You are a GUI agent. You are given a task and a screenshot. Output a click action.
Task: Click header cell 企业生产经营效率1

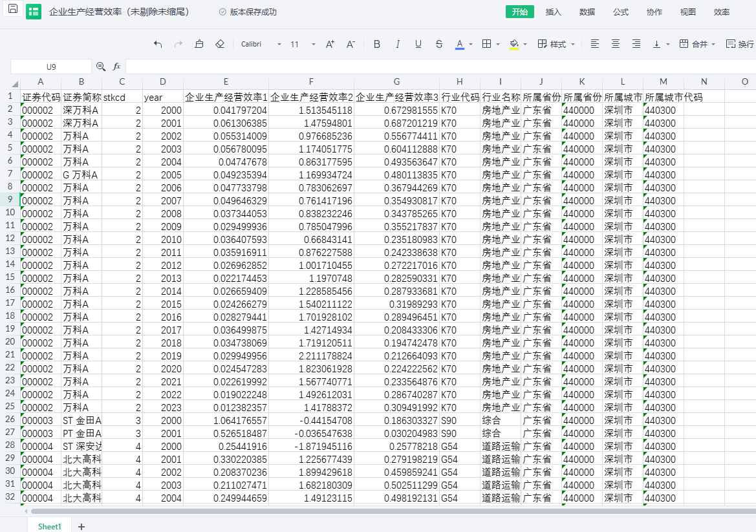point(226,97)
